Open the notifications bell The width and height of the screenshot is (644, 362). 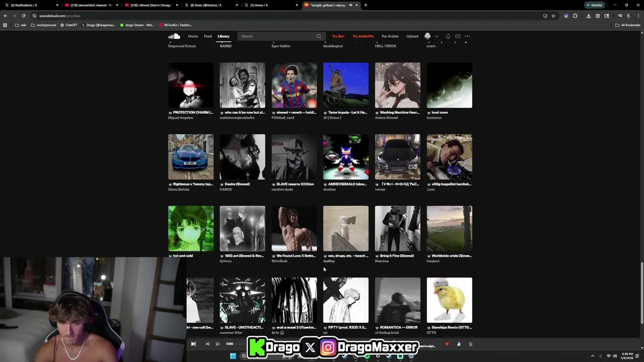[x=448, y=36]
